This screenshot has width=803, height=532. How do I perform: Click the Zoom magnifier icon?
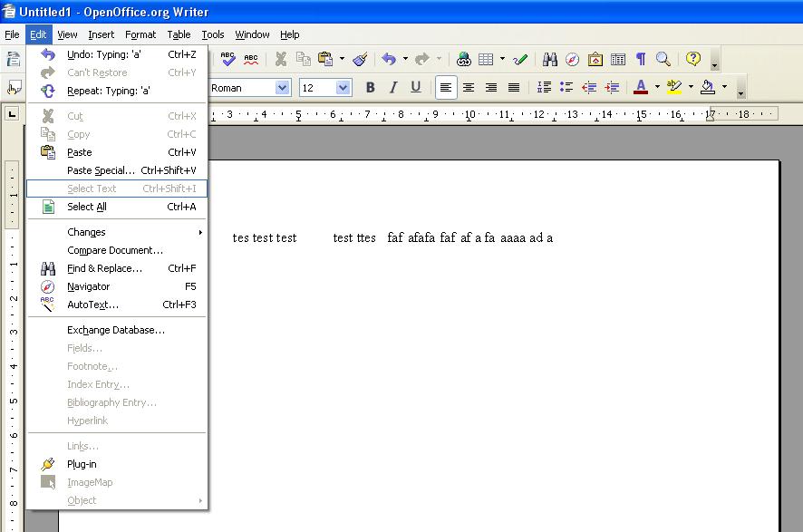[x=663, y=60]
